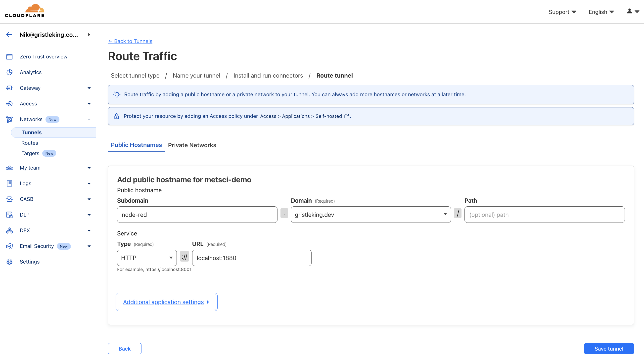The height and width of the screenshot is (364, 644).
Task: Click the user account icon top right
Action: [x=629, y=11]
